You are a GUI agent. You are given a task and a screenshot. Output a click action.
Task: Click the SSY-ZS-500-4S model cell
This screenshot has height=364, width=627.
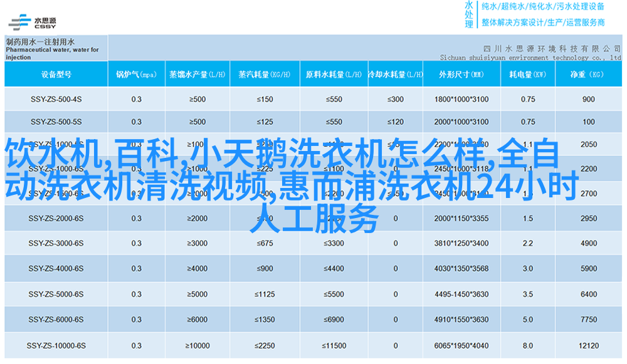click(56, 99)
